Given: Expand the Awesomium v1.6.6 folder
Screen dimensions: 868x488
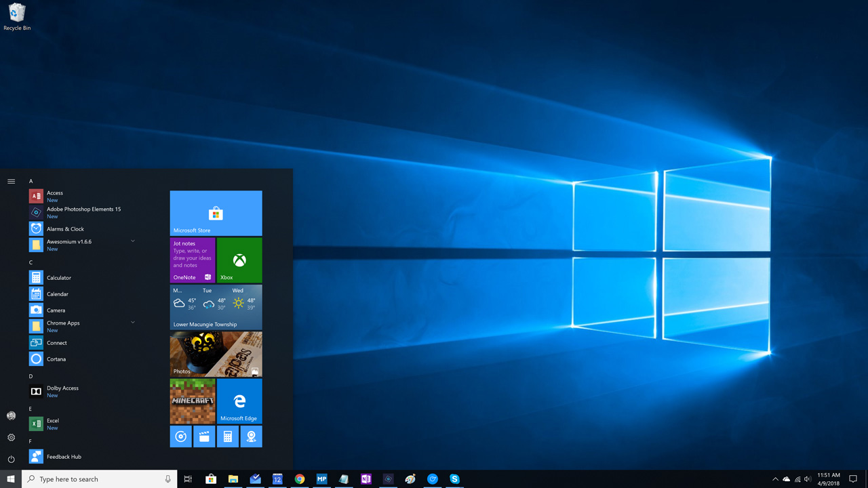Looking at the screenshot, I should pos(133,241).
